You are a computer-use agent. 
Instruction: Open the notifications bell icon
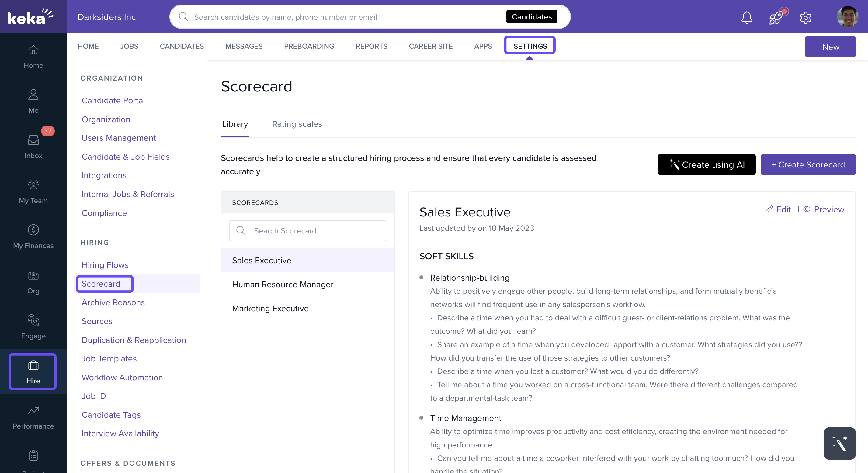746,17
